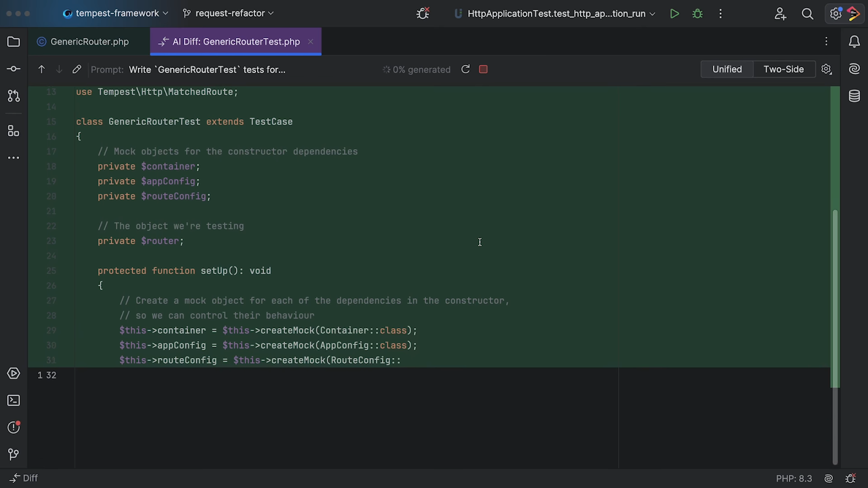Image resolution: width=868 pixels, height=488 pixels.
Task: Go to previous difference arrow
Action: [x=41, y=69]
